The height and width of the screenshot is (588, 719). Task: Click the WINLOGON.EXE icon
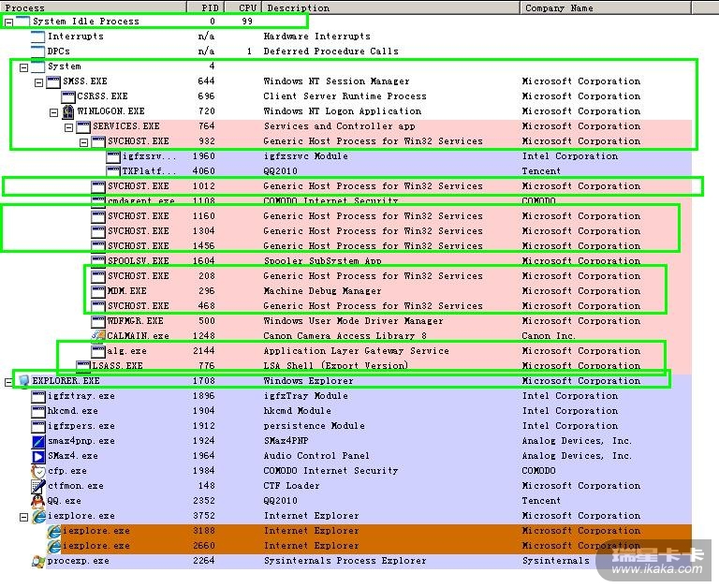coord(67,111)
